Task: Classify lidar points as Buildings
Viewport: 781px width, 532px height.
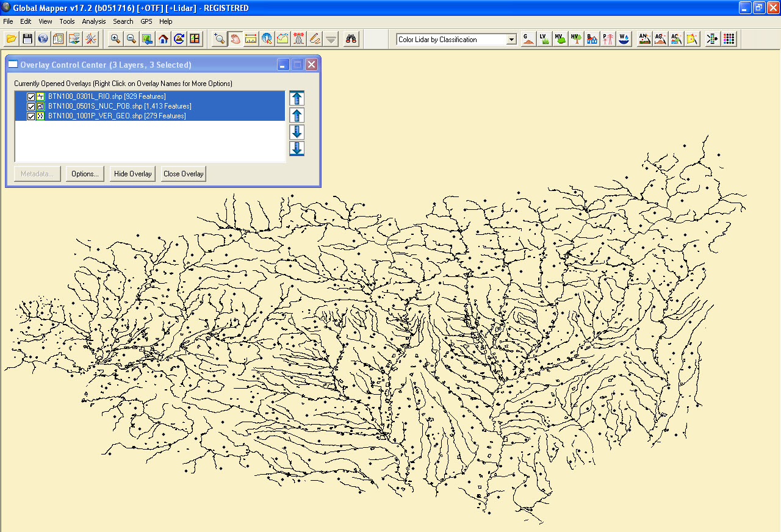Action: coord(591,38)
